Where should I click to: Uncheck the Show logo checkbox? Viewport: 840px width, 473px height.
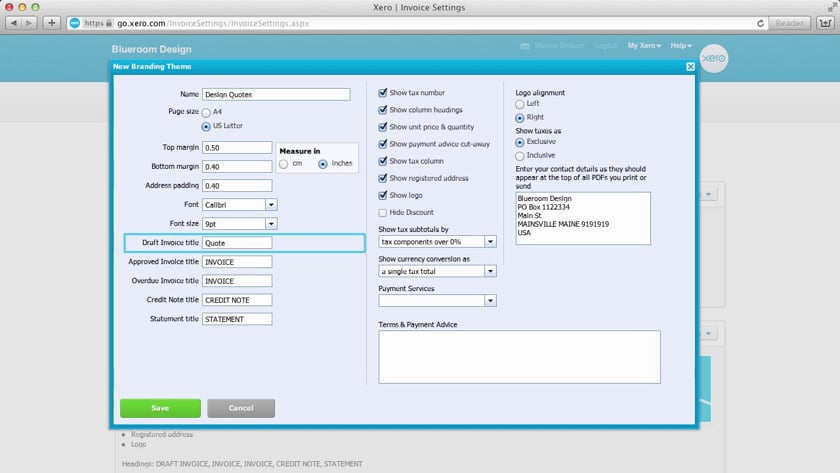pyautogui.click(x=382, y=196)
